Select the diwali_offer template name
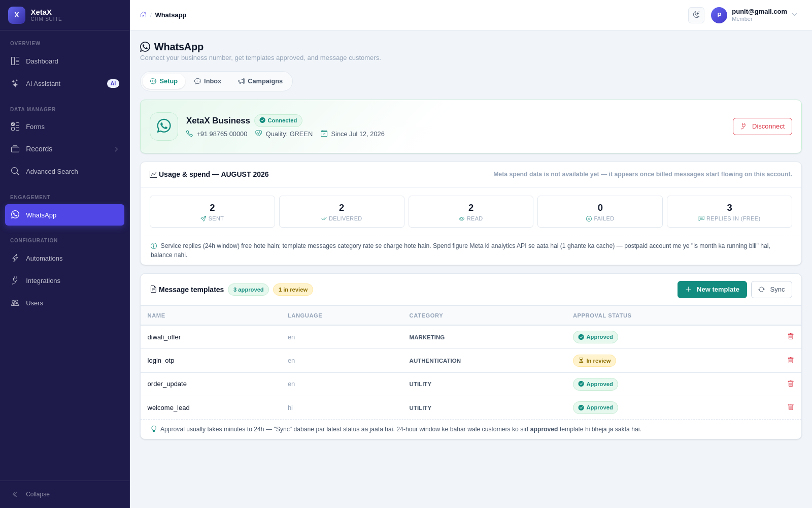This screenshot has width=812, height=508. point(164,337)
